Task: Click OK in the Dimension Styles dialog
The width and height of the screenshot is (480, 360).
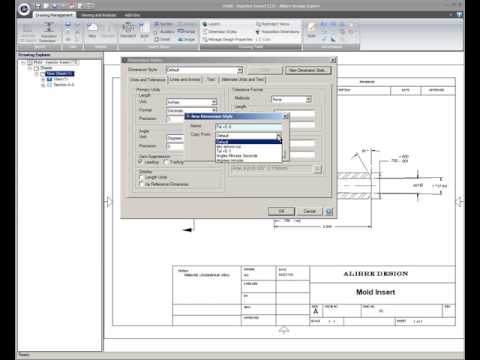Action: click(281, 211)
